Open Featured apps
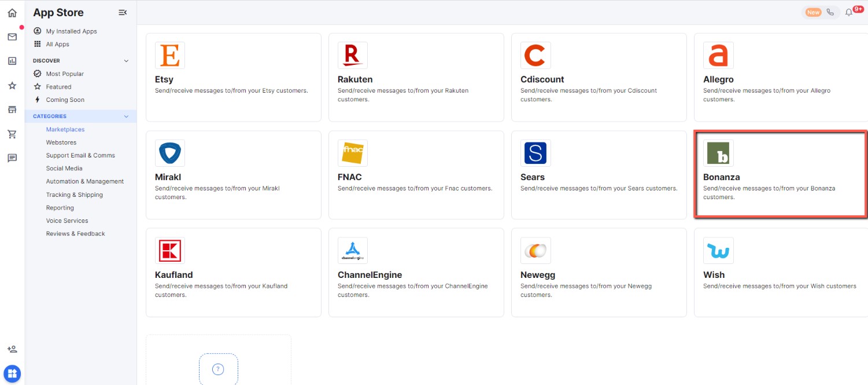This screenshot has width=868, height=385. (59, 87)
